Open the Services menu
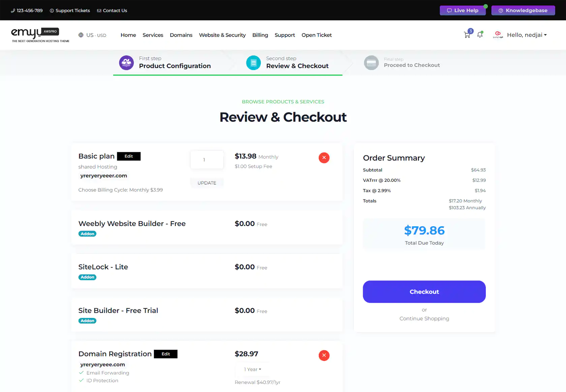Viewport: 566px width, 392px height. click(153, 35)
